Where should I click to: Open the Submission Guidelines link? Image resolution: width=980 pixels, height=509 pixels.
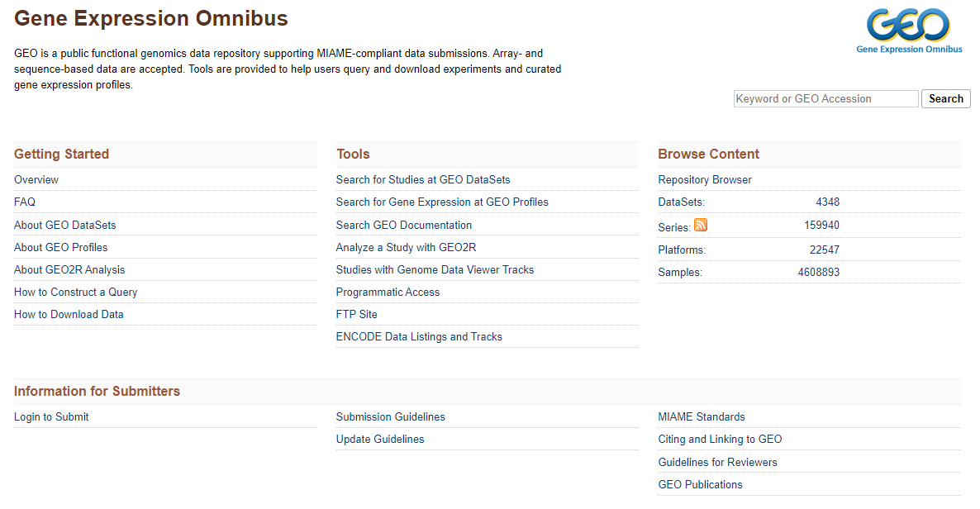(391, 417)
